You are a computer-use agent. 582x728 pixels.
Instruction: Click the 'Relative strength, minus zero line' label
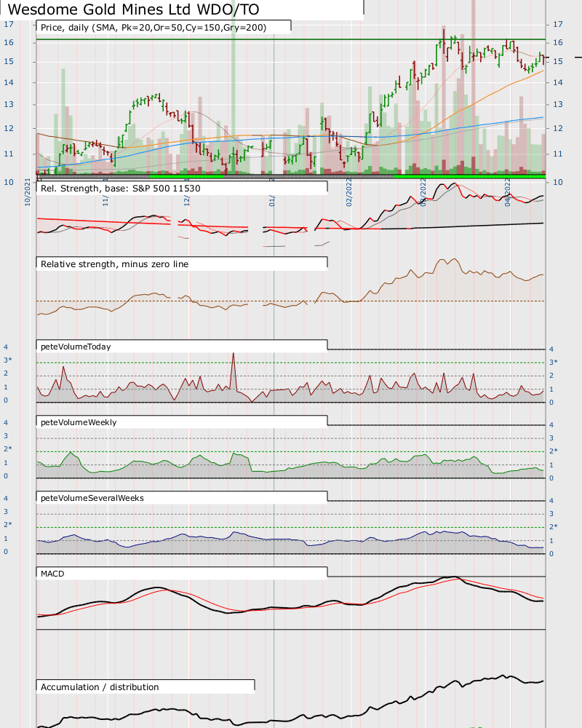115,264
